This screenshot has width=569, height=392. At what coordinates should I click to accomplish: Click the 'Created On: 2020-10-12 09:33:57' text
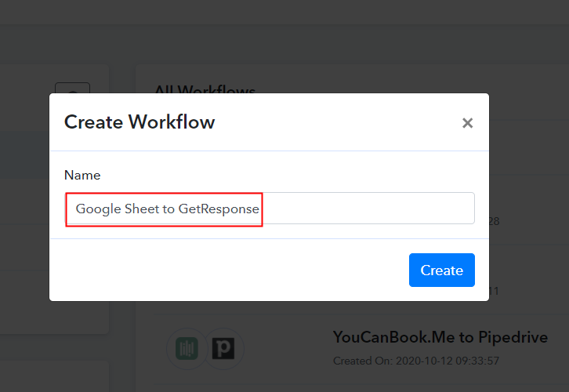tap(416, 361)
